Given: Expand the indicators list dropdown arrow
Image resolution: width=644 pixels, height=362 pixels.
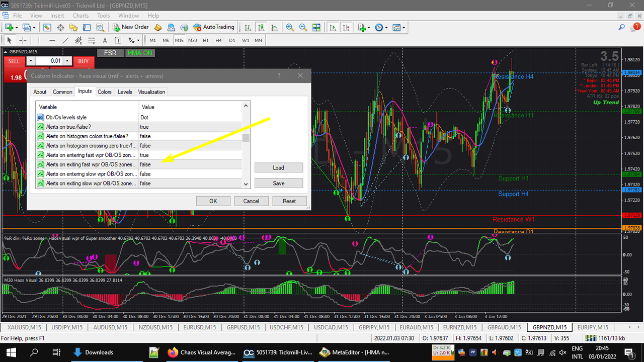Looking at the screenshot, I should click(369, 28).
